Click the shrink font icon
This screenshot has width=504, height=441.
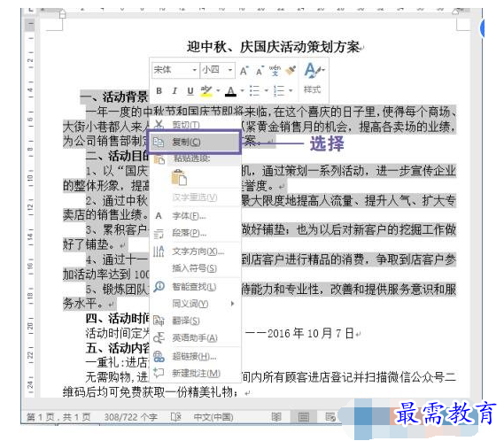[260, 71]
